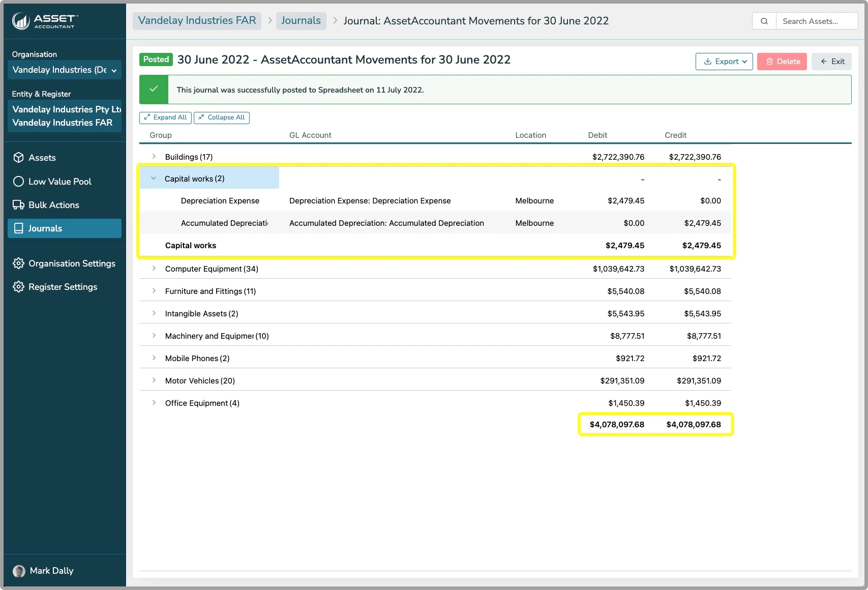Select the Assets section in the sidebar
Image resolution: width=868 pixels, height=590 pixels.
pyautogui.click(x=42, y=158)
